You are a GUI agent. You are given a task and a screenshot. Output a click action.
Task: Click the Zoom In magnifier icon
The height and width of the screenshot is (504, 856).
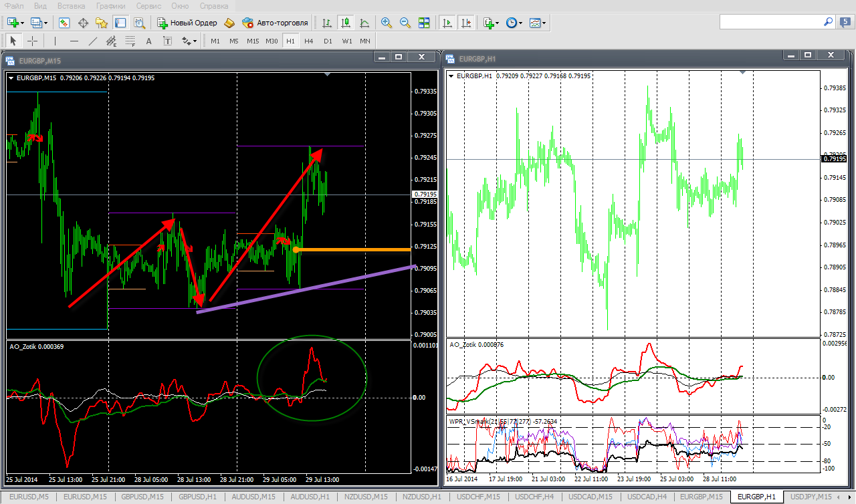pyautogui.click(x=386, y=23)
